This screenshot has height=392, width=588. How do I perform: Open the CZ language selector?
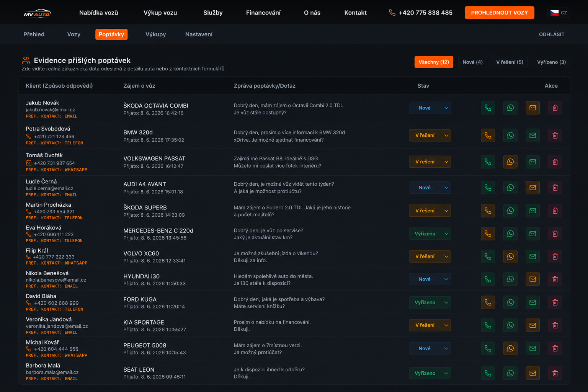click(559, 13)
